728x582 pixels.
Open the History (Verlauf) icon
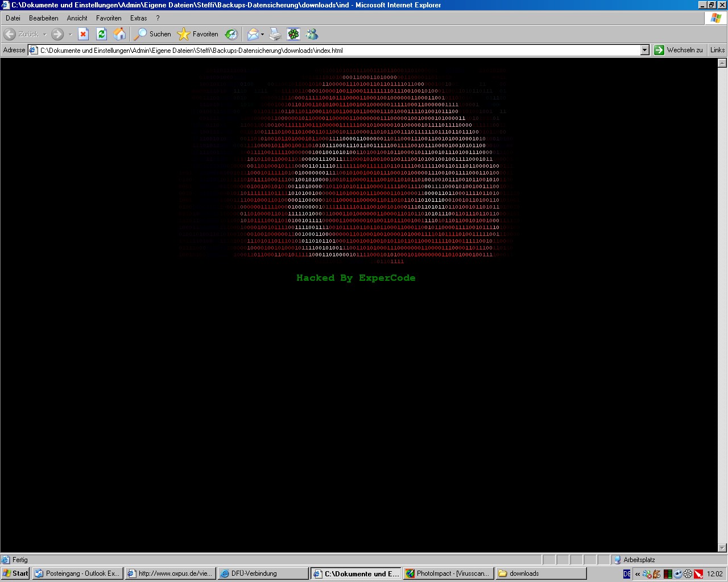pos(231,34)
